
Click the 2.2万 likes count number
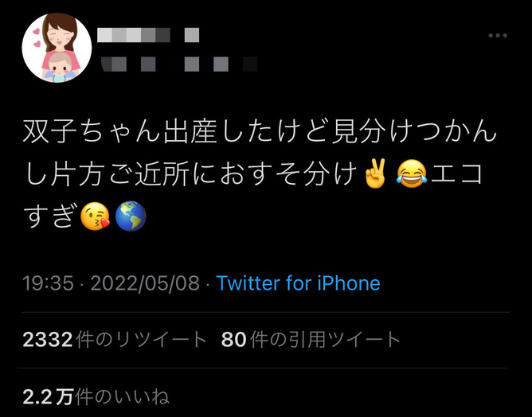tap(48, 396)
